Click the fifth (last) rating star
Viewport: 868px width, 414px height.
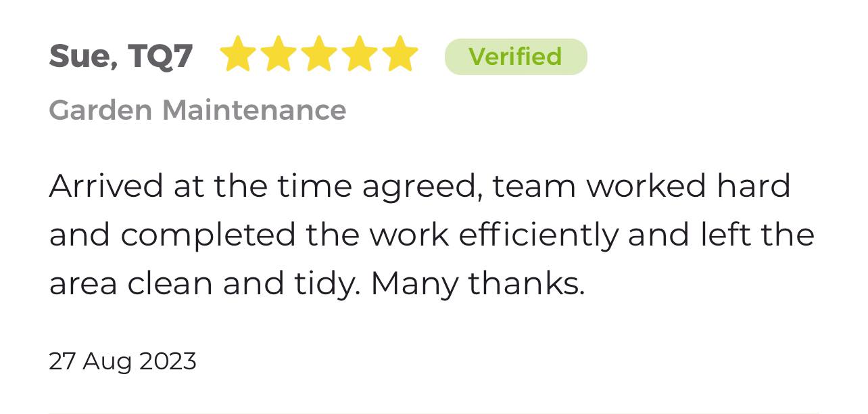point(400,54)
